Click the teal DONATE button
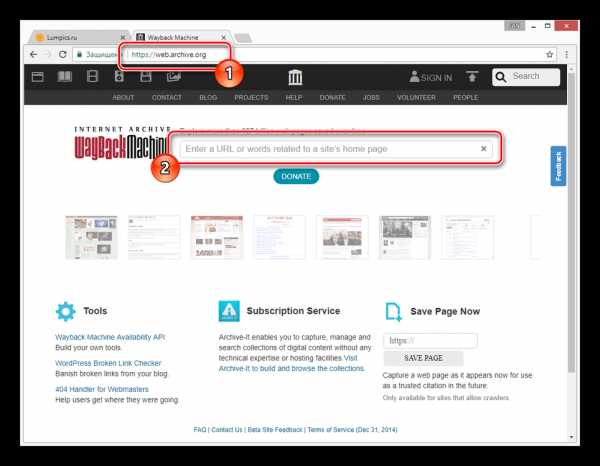The image size is (600, 466). tap(296, 176)
